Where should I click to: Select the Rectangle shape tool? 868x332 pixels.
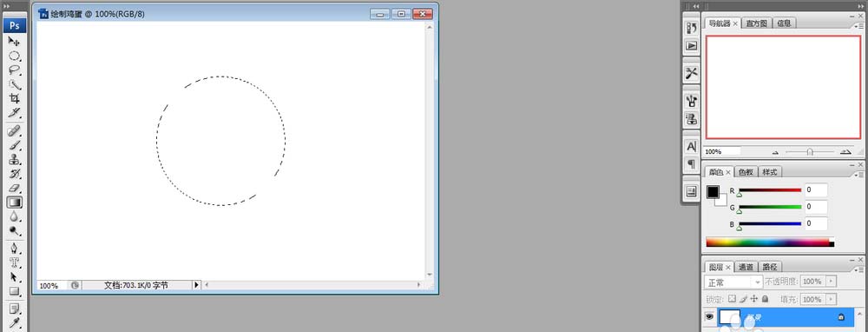point(15,291)
